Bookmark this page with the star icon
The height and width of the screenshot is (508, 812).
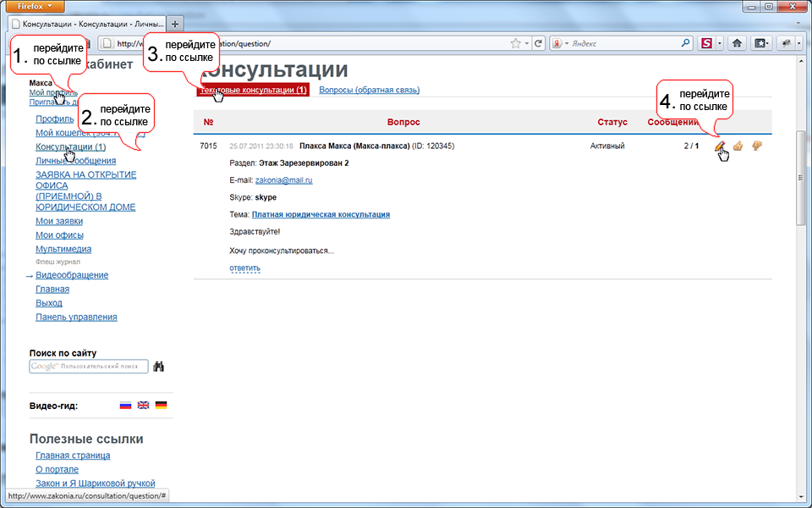pyautogui.click(x=515, y=43)
